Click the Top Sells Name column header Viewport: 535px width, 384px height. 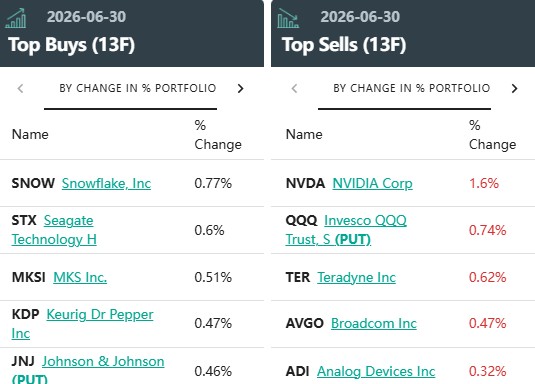click(x=304, y=134)
